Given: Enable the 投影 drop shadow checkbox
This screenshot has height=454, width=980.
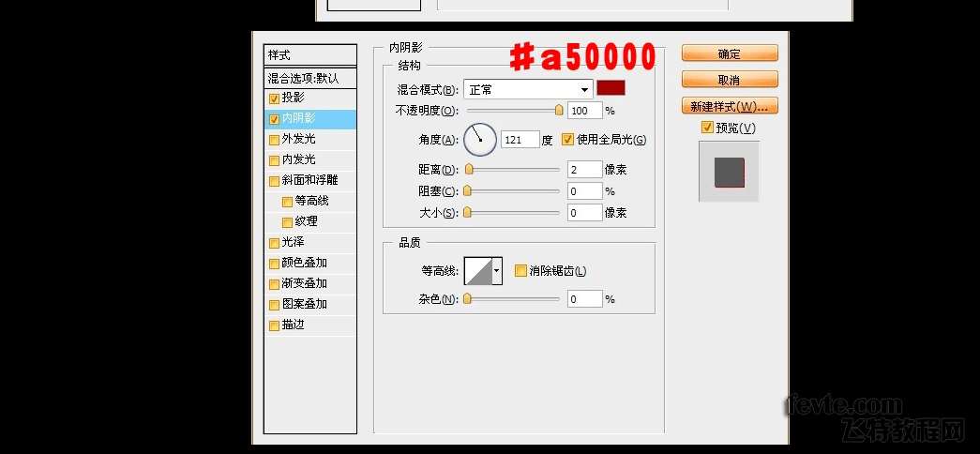Looking at the screenshot, I should click(x=274, y=98).
